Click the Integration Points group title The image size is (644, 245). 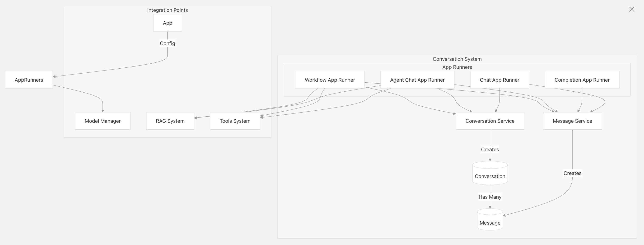(x=168, y=10)
